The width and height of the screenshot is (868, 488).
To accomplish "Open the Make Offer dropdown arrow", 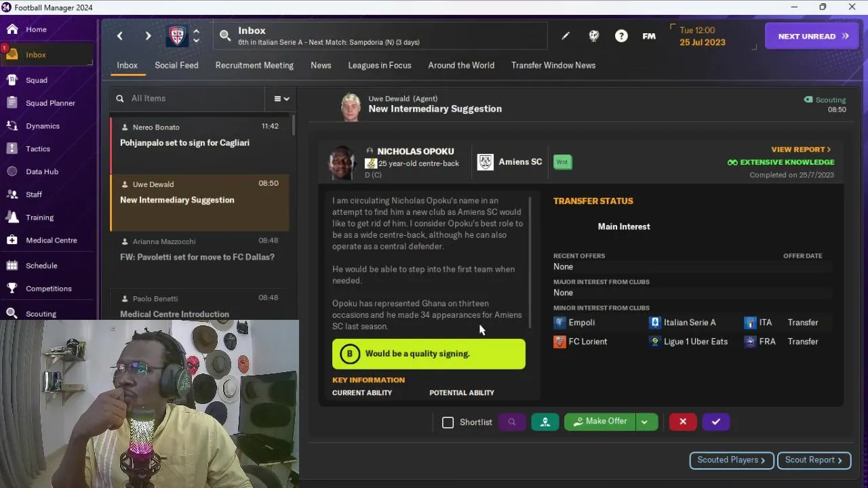I will (x=645, y=422).
